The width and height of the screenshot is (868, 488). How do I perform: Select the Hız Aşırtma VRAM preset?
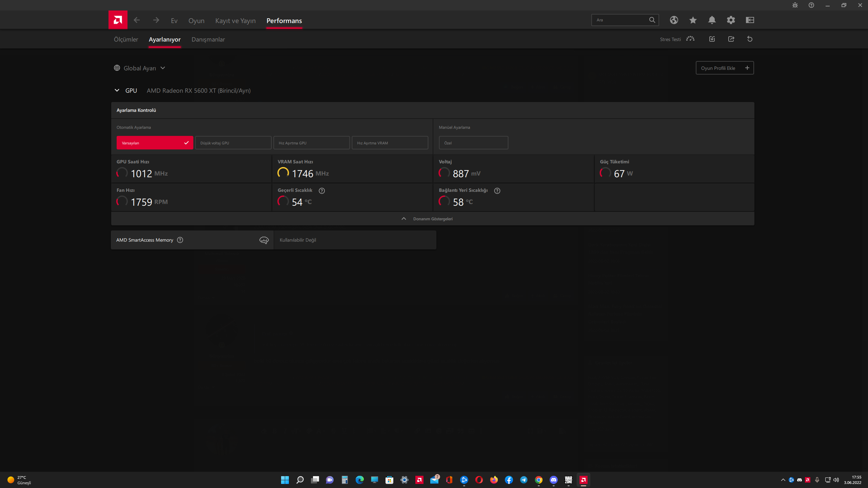390,143
